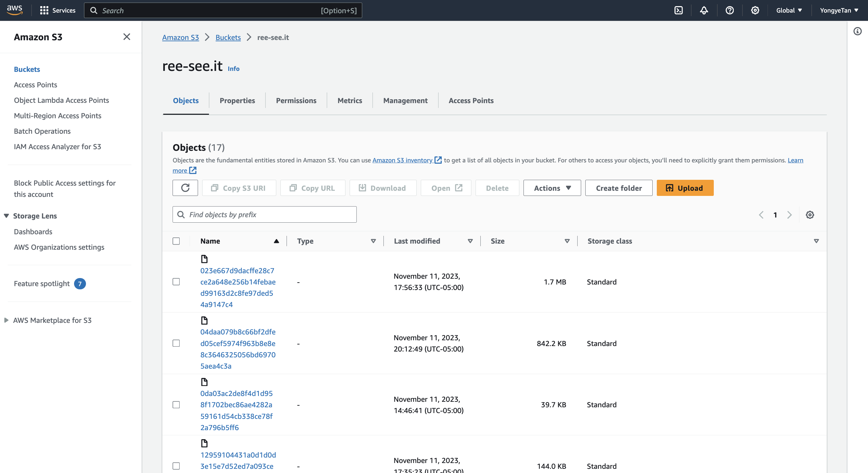The image size is (868, 473).
Task: Open console settings gear in top bar
Action: pyautogui.click(x=755, y=10)
